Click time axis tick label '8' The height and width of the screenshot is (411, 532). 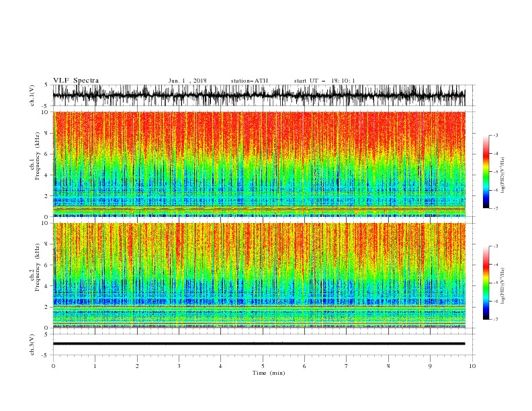388,366
